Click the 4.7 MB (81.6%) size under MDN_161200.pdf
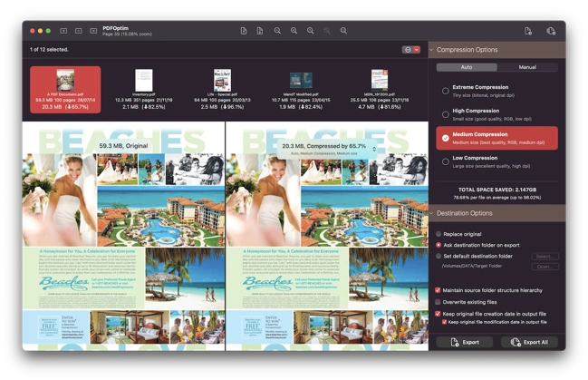This screenshot has width=588, height=380. (x=380, y=107)
